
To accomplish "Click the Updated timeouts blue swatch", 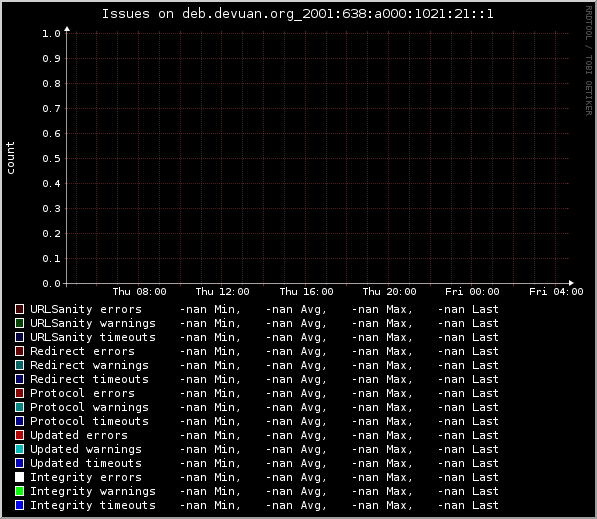I will click(19, 463).
